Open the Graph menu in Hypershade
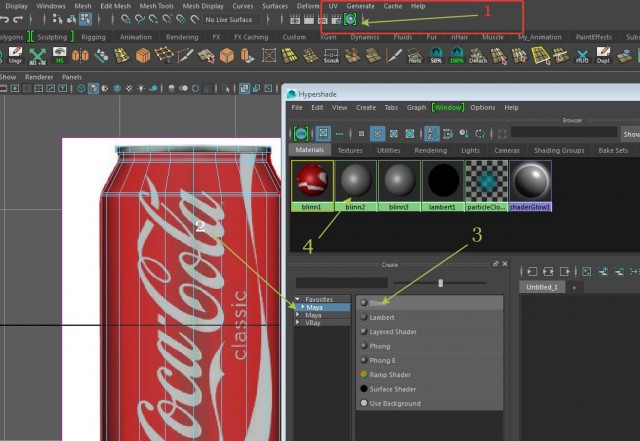 (x=416, y=107)
